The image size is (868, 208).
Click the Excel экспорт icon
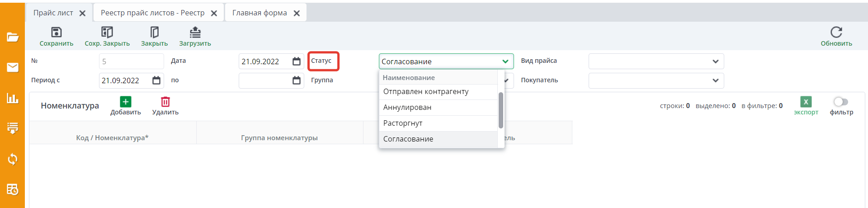[x=806, y=102]
